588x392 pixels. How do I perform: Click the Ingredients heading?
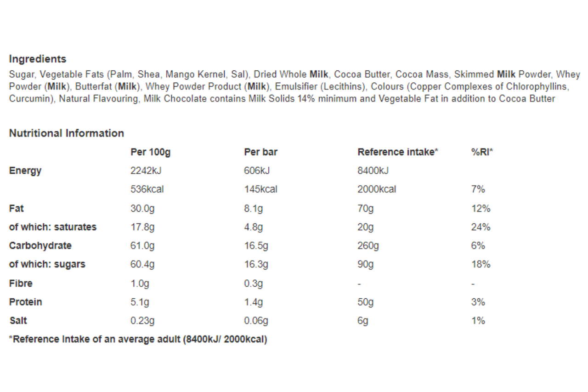(38, 59)
